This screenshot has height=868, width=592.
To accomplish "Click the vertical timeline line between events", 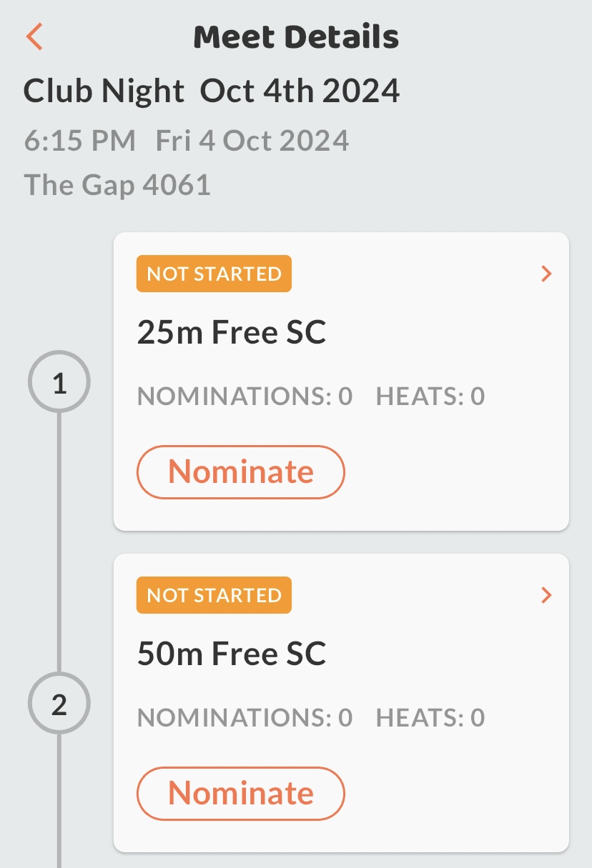I will pyautogui.click(x=59, y=543).
